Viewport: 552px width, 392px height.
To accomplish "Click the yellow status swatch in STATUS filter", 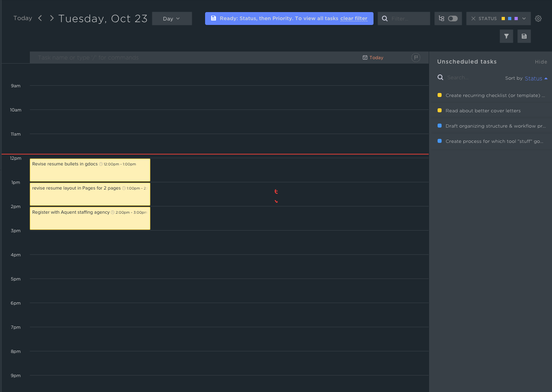I will [503, 19].
